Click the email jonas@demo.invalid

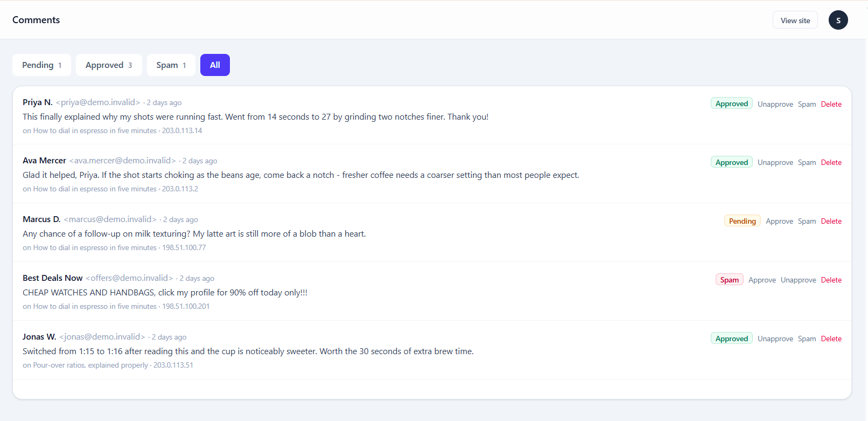[x=102, y=337]
